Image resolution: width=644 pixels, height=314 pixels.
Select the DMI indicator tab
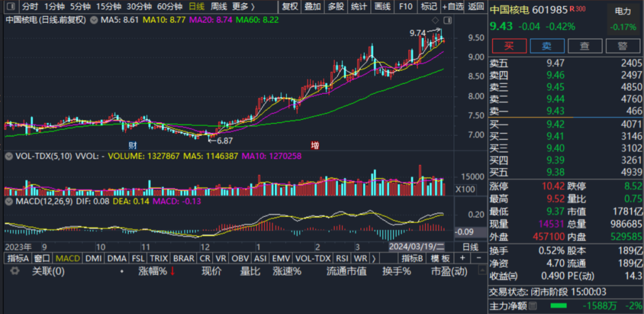(93, 258)
